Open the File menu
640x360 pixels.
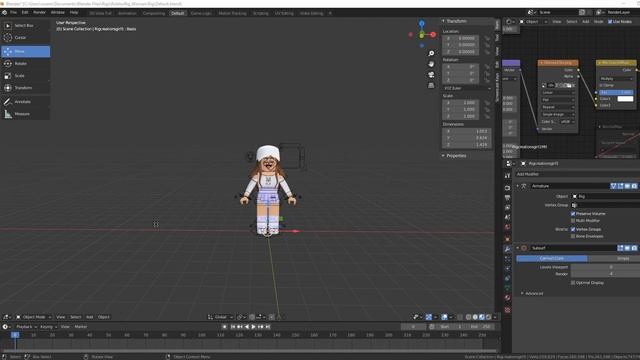click(13, 13)
